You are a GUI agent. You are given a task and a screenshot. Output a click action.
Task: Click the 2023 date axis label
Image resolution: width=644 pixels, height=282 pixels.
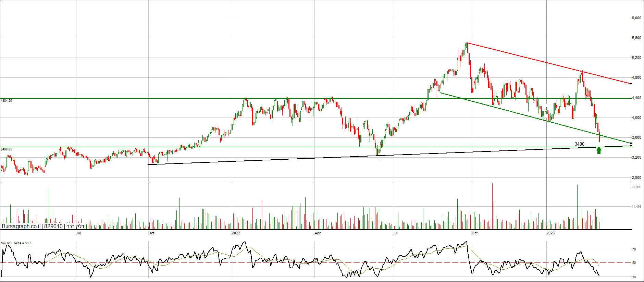point(550,233)
